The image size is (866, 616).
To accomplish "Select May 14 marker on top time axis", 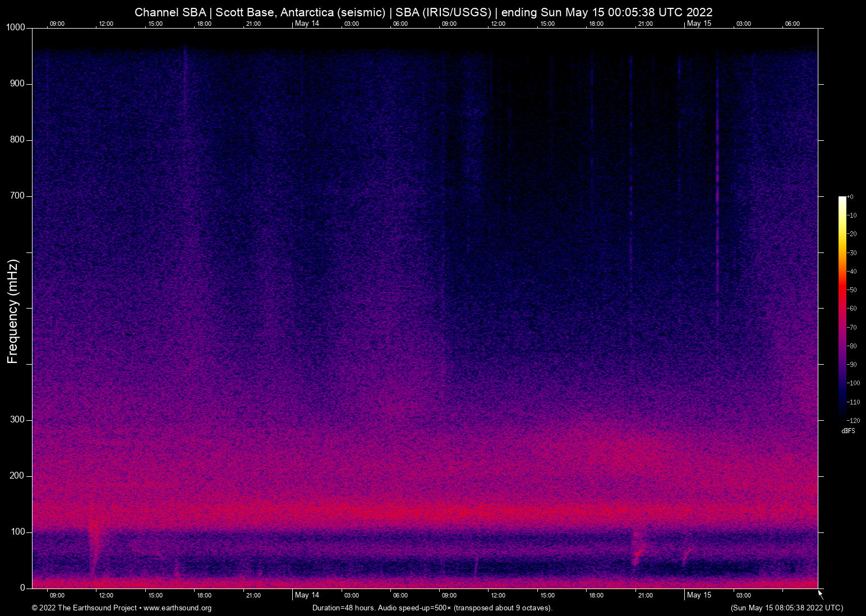I will (307, 24).
